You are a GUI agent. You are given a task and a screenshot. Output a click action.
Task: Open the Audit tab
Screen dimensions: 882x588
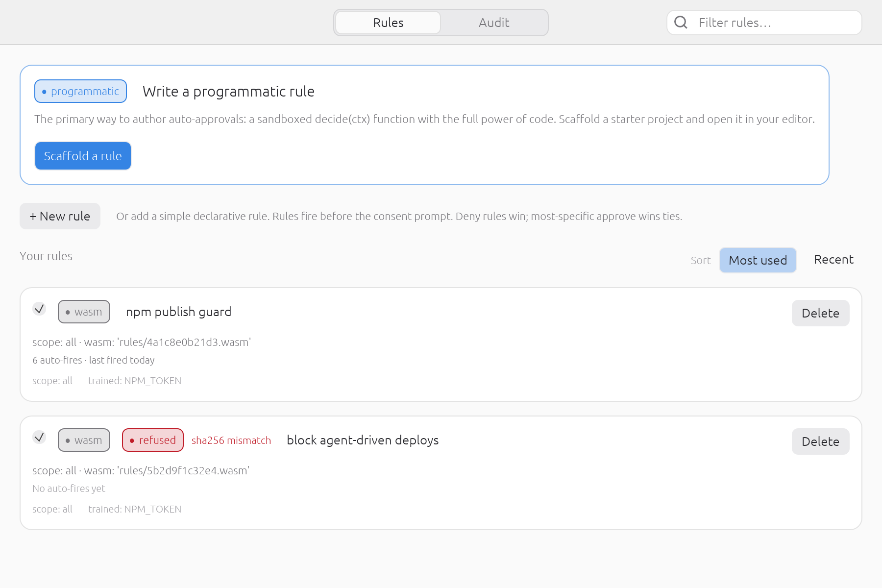tap(494, 23)
